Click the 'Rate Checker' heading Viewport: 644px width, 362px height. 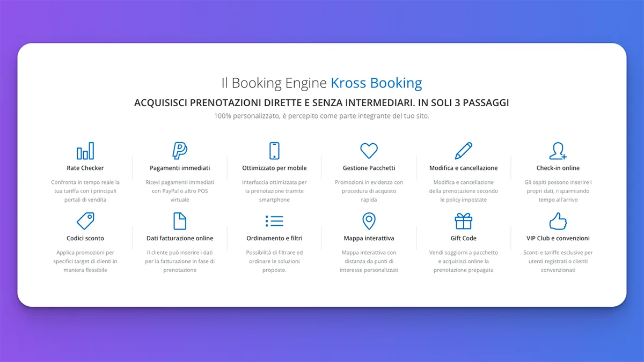point(85,168)
